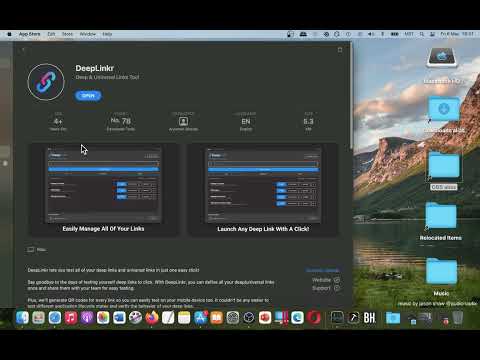480x360 pixels.
Task: Click the developer person icon info
Action: click(x=183, y=121)
